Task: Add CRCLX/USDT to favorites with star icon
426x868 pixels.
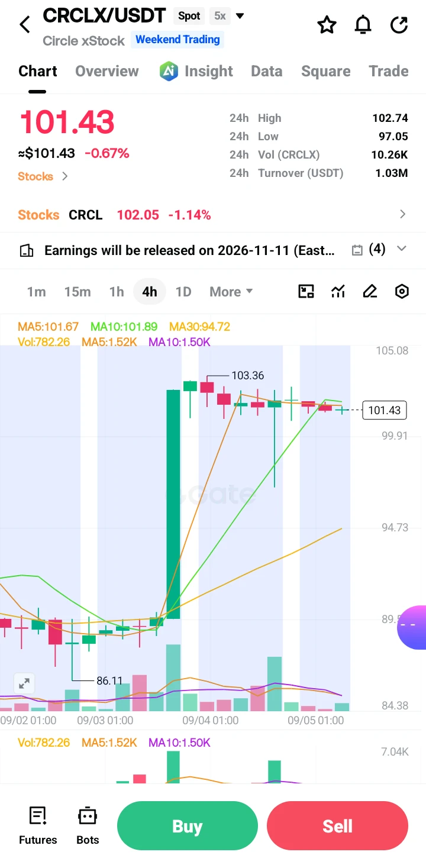Action: pyautogui.click(x=327, y=25)
